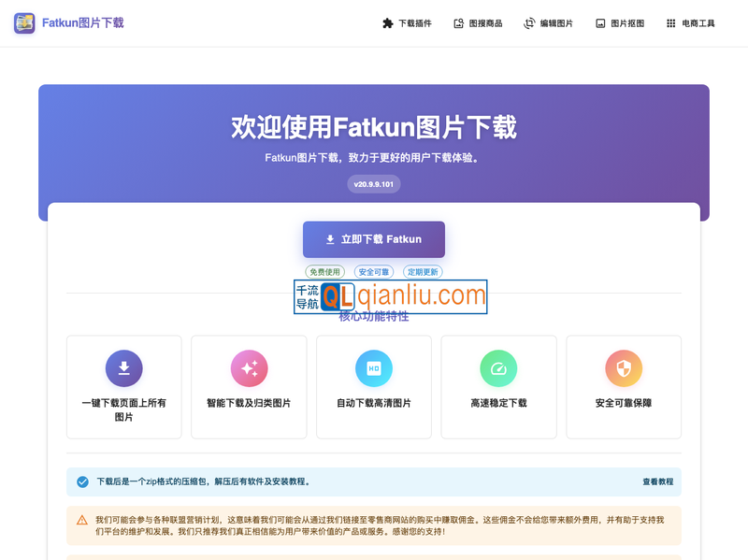The width and height of the screenshot is (748, 560).
Task: Click the blue HD icon for 自动下载高清图片
Action: (374, 367)
